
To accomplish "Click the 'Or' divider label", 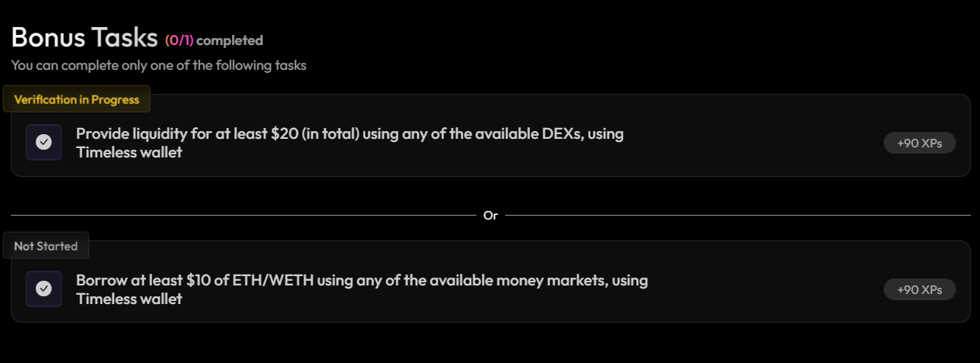I will (490, 216).
